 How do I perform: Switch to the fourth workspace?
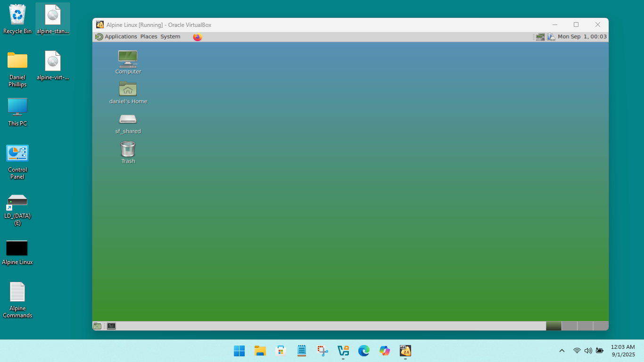point(601,326)
